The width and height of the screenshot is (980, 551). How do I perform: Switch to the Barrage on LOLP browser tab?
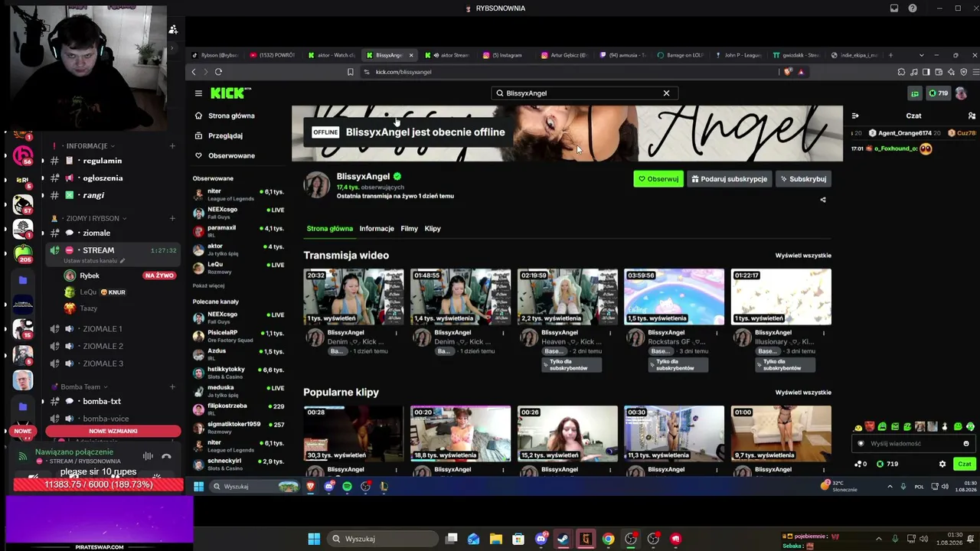(681, 55)
